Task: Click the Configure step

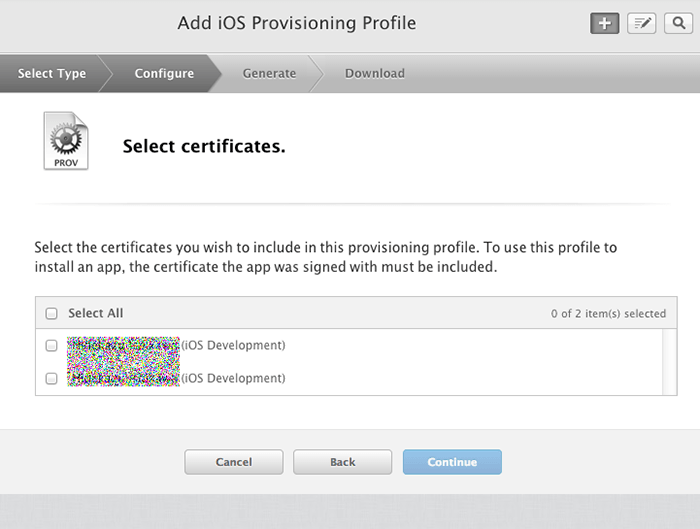Action: coord(164,73)
